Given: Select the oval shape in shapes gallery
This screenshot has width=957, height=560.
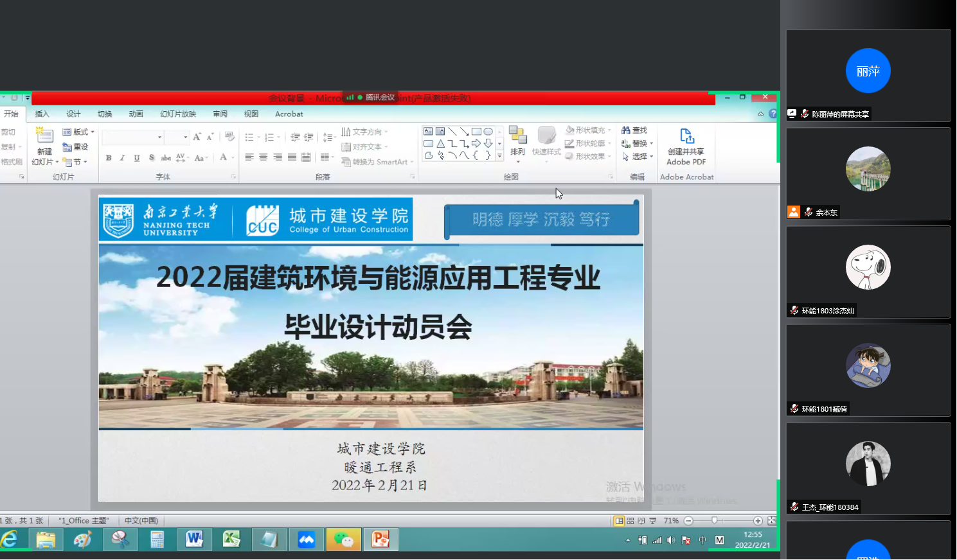Looking at the screenshot, I should coord(488,132).
